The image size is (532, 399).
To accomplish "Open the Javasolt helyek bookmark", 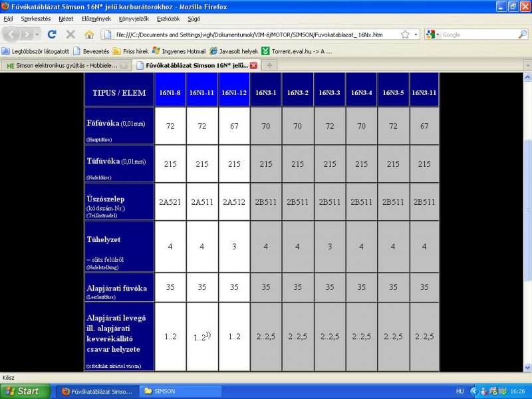I will click(x=234, y=51).
